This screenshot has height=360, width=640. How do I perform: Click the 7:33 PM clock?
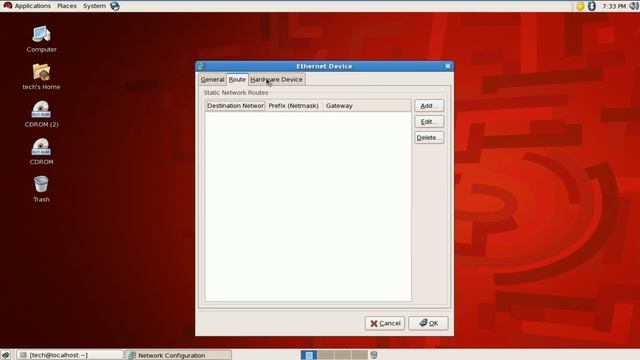[x=614, y=6]
